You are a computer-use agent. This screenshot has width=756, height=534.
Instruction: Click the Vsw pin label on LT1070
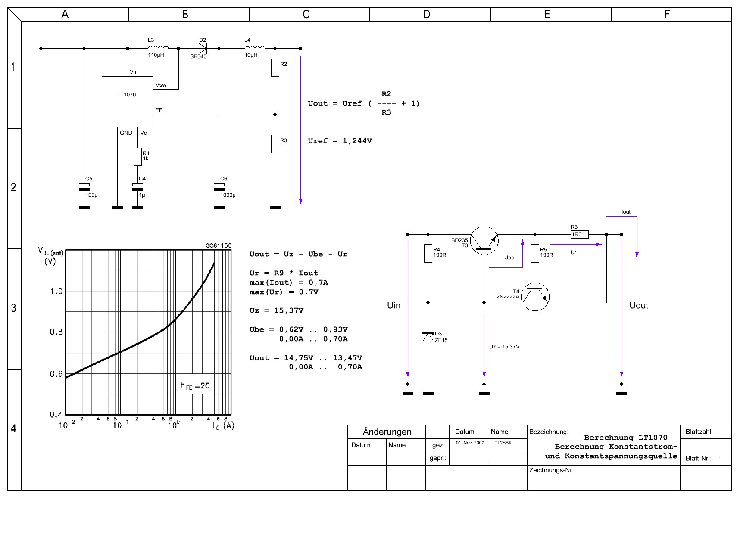[x=161, y=85]
